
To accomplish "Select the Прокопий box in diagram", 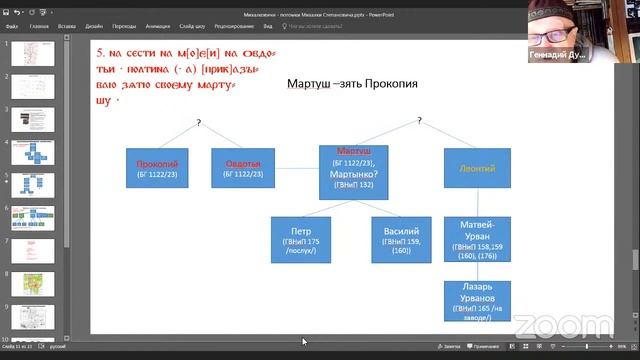I will (157, 168).
